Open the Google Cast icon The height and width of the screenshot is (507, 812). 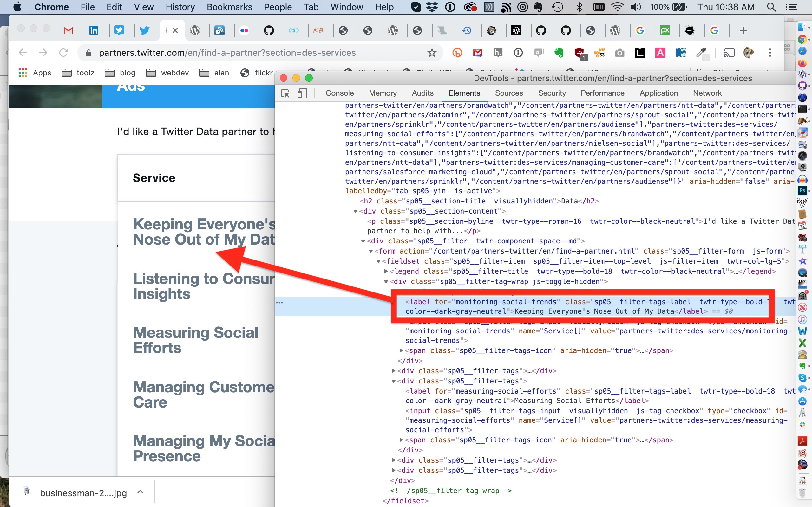pyautogui.click(x=730, y=53)
